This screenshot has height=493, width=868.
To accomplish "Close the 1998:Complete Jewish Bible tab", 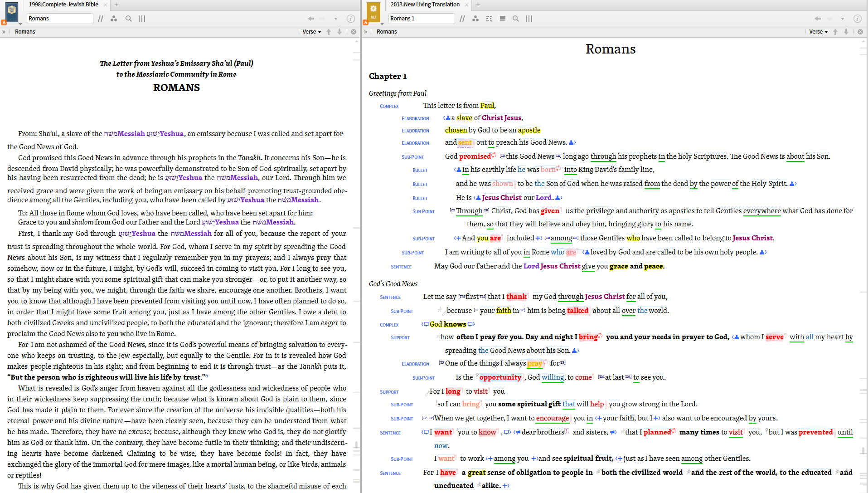I will (106, 5).
